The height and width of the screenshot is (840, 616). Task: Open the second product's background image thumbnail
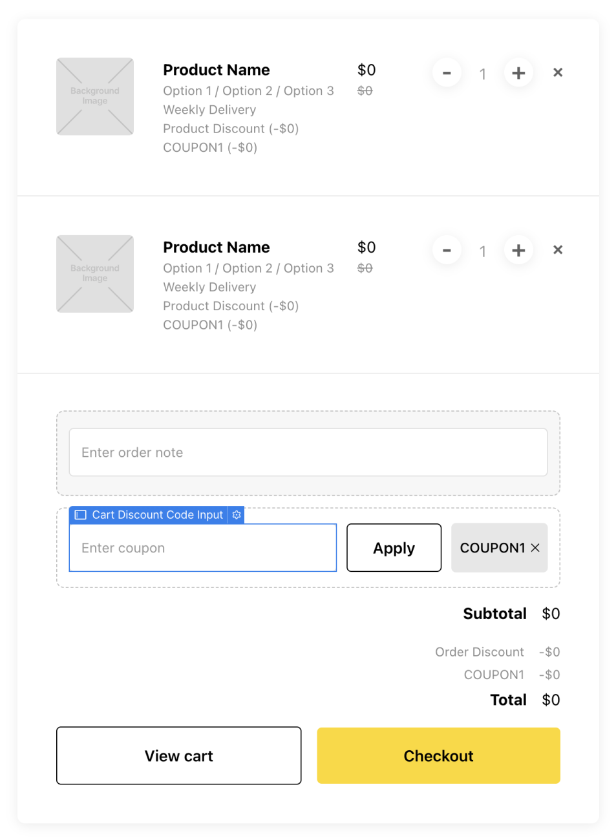[x=95, y=274]
